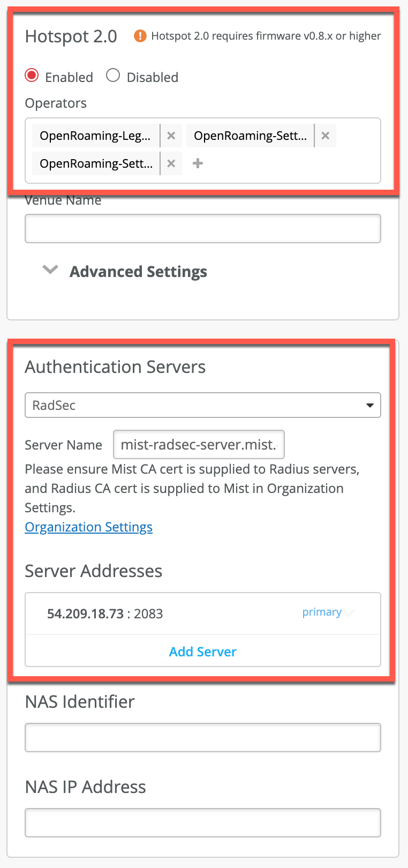Focus the Server Name input field
Viewport: 408px width, 868px height.
(x=199, y=445)
